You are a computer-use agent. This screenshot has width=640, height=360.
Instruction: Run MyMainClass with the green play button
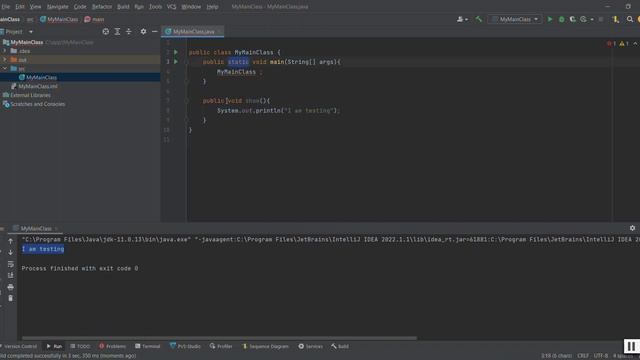point(550,19)
